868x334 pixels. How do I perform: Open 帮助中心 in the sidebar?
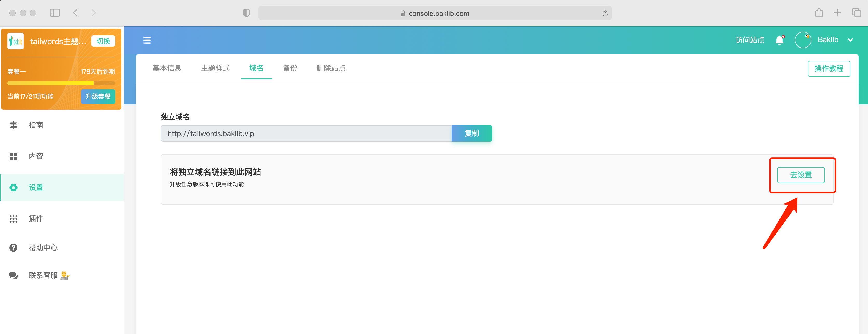(62, 248)
